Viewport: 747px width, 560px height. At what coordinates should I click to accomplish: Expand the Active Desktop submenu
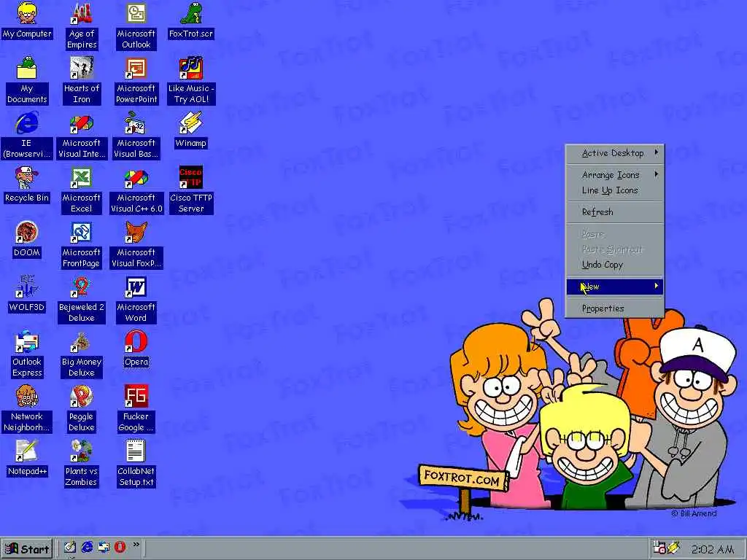pyautogui.click(x=614, y=153)
